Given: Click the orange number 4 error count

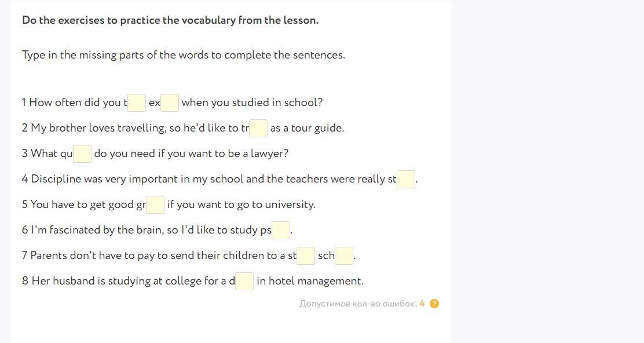Looking at the screenshot, I should click(x=422, y=304).
